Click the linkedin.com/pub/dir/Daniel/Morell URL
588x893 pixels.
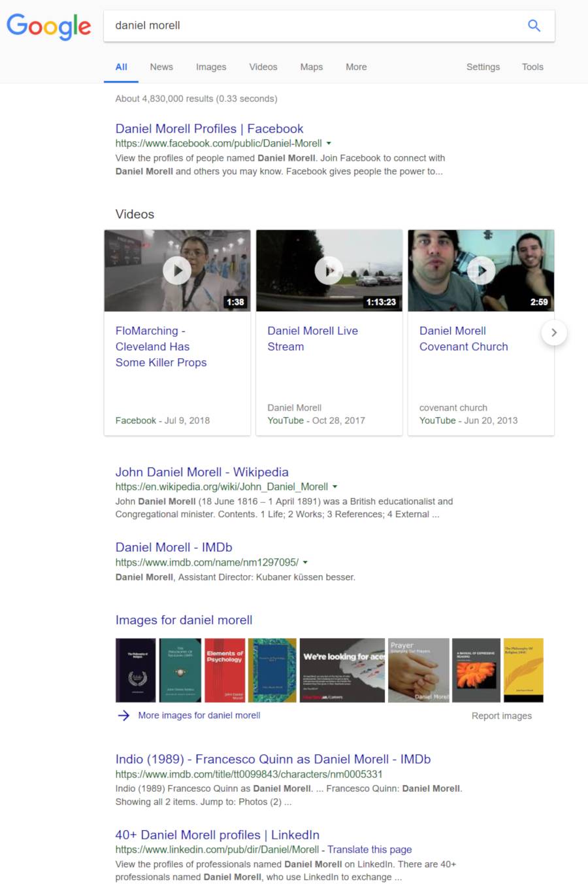(x=218, y=849)
